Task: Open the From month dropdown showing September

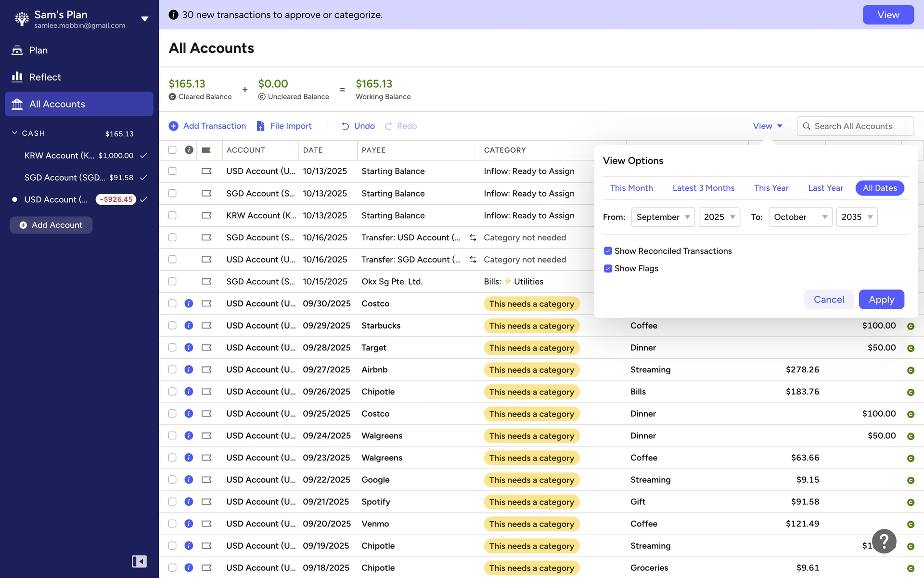Action: point(663,217)
